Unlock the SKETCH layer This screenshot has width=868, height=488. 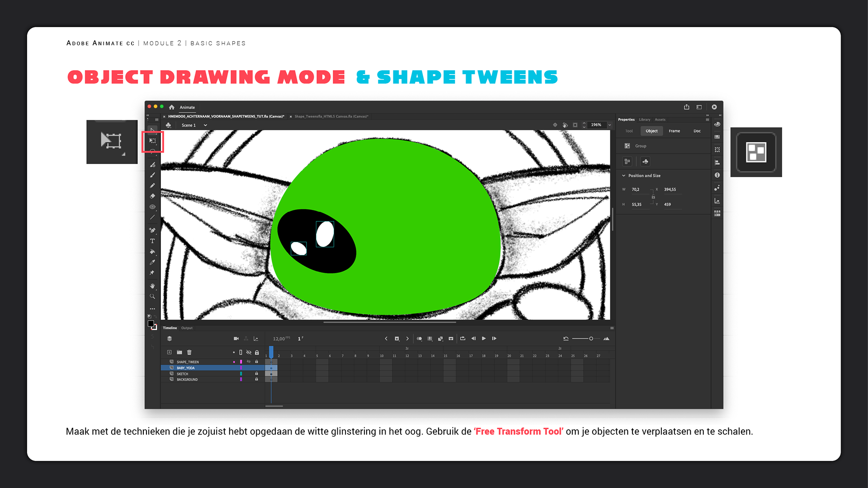256,374
